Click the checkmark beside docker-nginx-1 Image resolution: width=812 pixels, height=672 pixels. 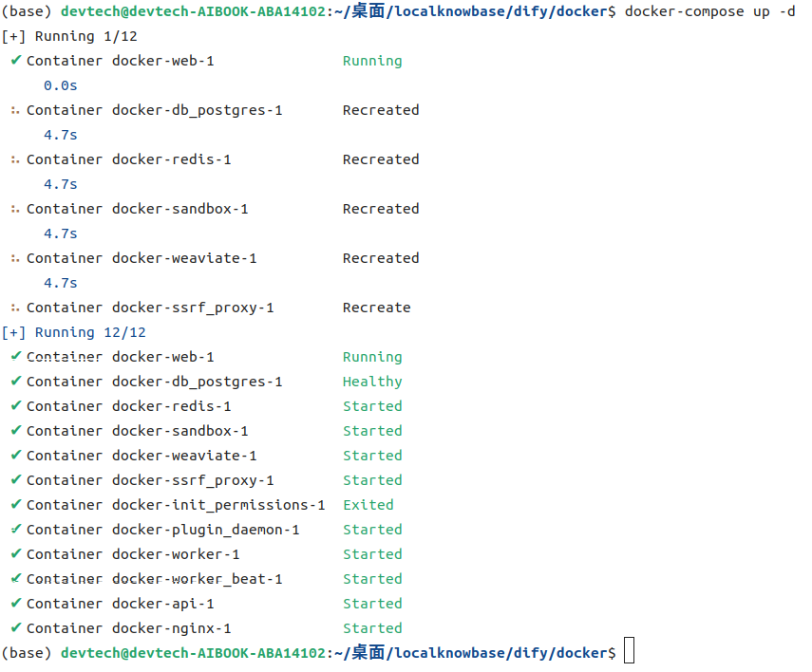(x=16, y=627)
